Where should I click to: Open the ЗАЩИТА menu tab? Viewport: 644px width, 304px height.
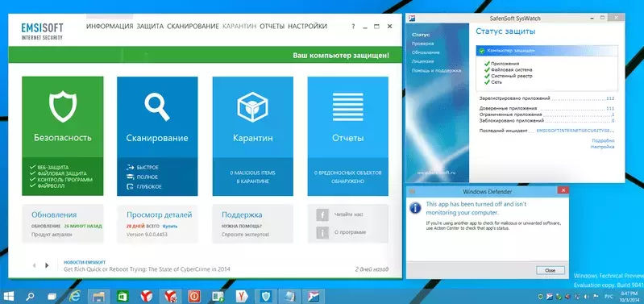pyautogui.click(x=150, y=27)
